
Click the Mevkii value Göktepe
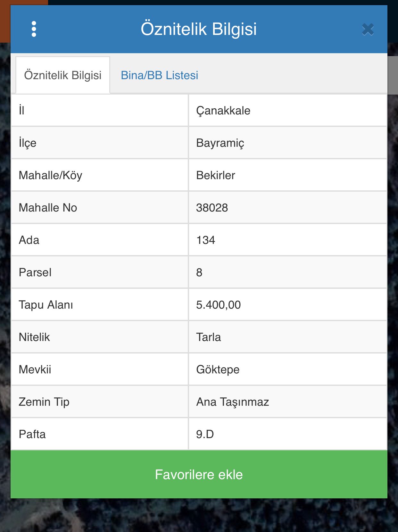288,370
